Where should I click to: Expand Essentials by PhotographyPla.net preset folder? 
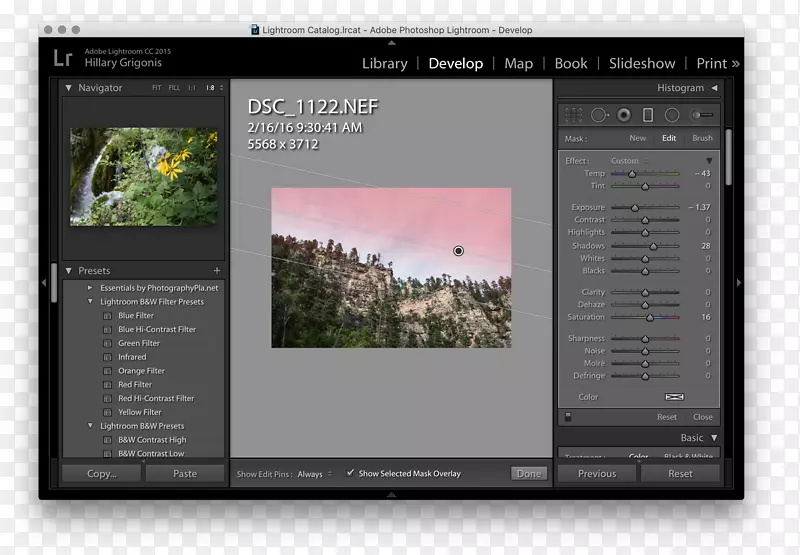click(x=91, y=288)
